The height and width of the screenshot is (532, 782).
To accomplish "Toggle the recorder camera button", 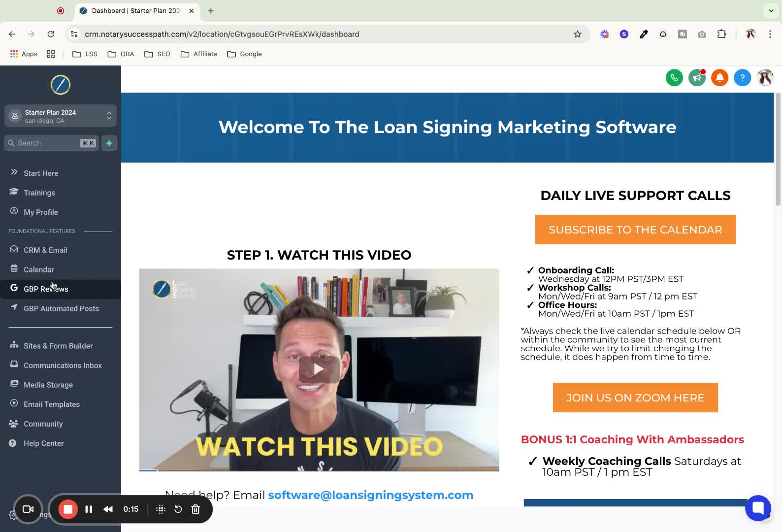I will 28,509.
